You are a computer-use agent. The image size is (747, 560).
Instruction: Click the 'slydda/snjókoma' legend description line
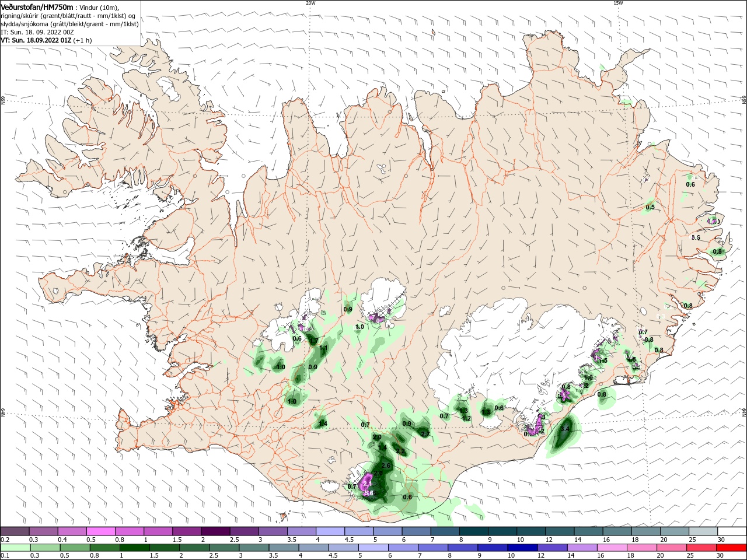[x=69, y=24]
